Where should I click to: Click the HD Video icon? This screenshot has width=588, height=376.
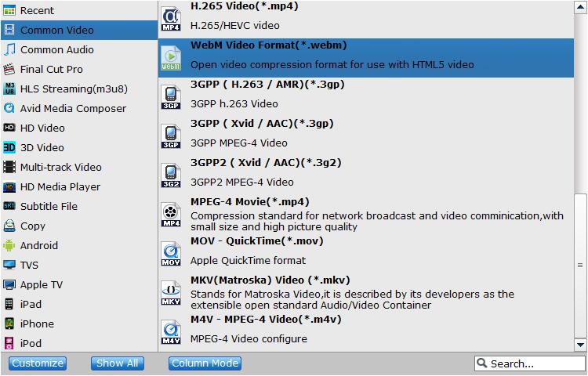pos(9,128)
